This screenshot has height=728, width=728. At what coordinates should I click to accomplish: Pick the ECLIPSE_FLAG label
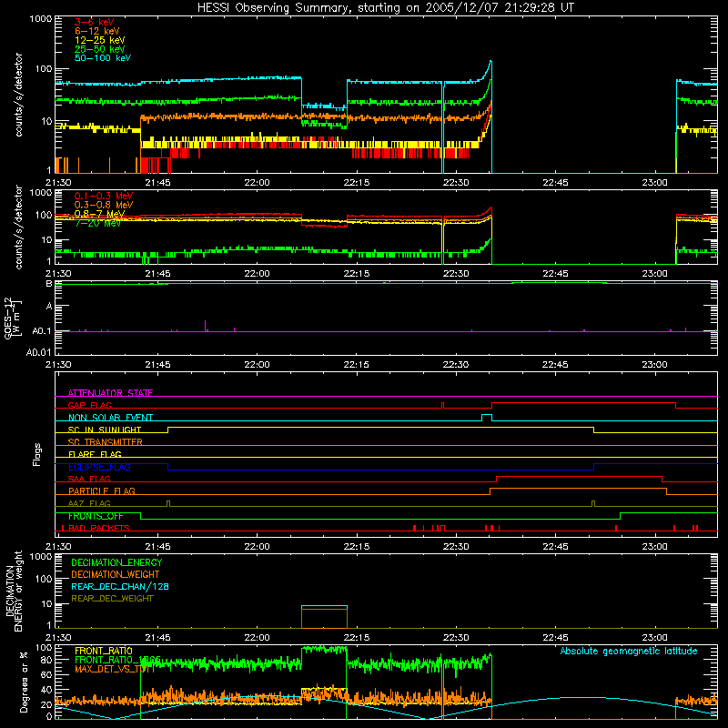(99, 467)
